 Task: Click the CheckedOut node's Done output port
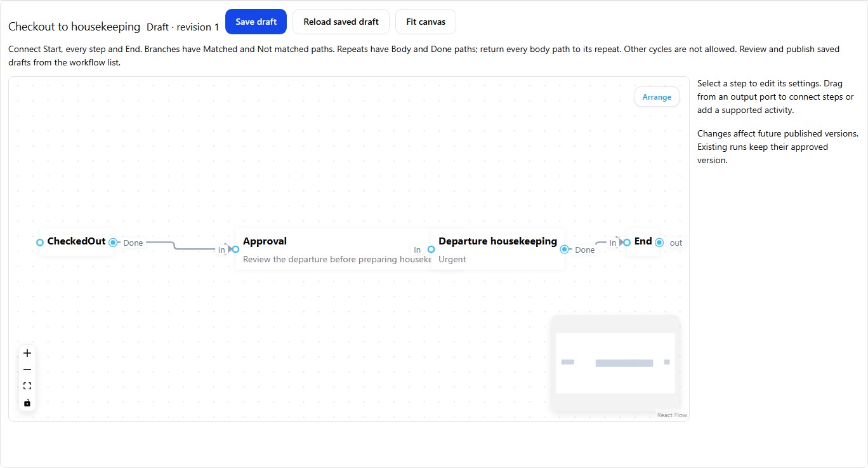point(113,242)
